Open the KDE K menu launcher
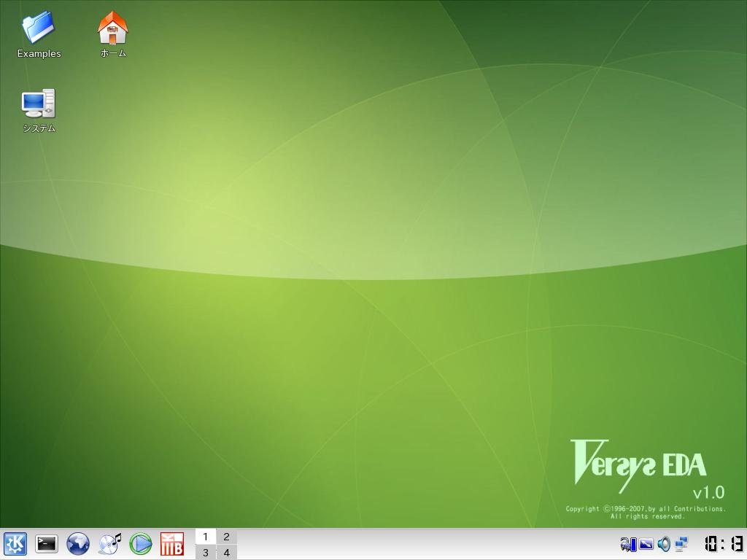This screenshot has height=560, width=747. 15,544
